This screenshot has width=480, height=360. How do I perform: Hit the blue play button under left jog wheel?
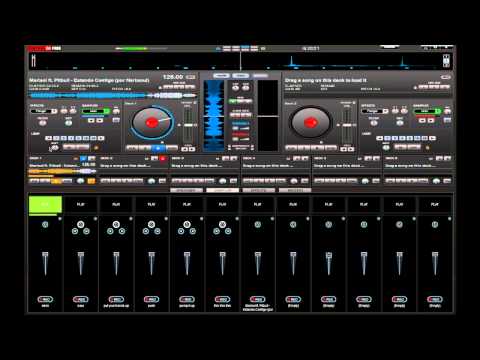click(159, 148)
